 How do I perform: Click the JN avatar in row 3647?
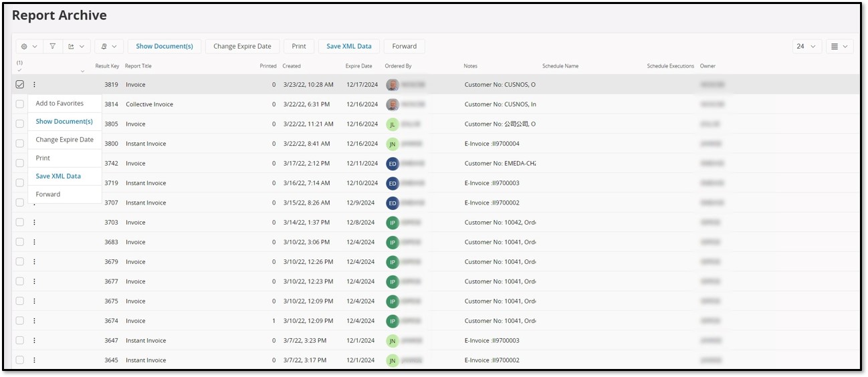click(393, 341)
